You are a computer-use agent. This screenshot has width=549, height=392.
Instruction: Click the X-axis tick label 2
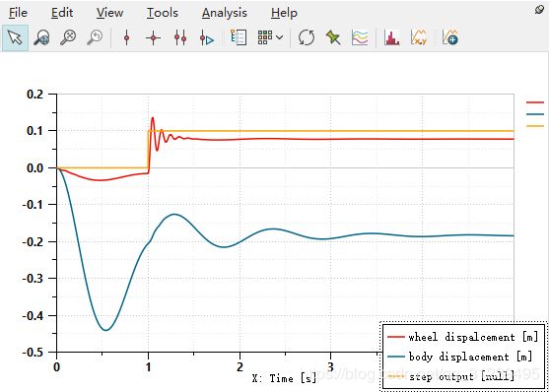tap(240, 367)
